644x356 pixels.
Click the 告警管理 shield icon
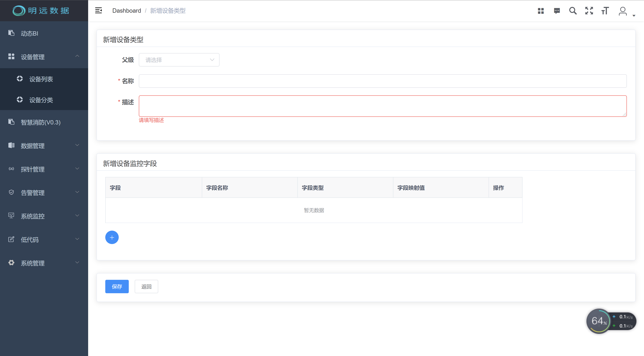11,192
